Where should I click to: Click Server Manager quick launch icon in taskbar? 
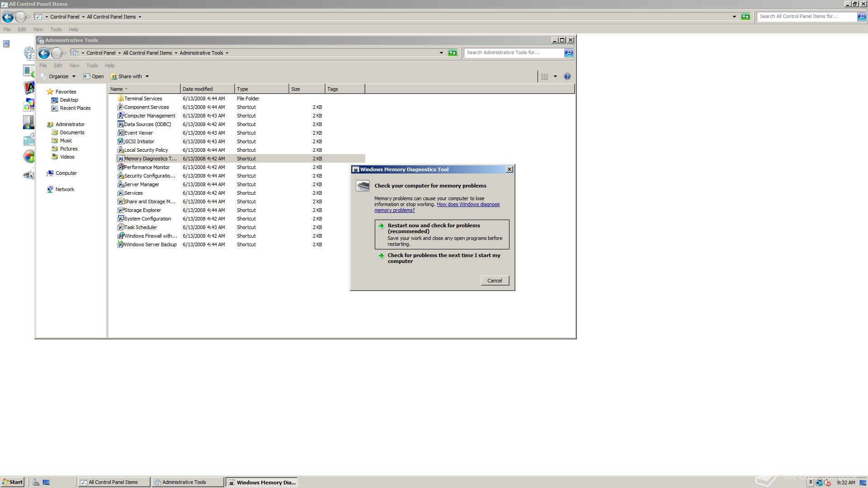click(x=36, y=482)
